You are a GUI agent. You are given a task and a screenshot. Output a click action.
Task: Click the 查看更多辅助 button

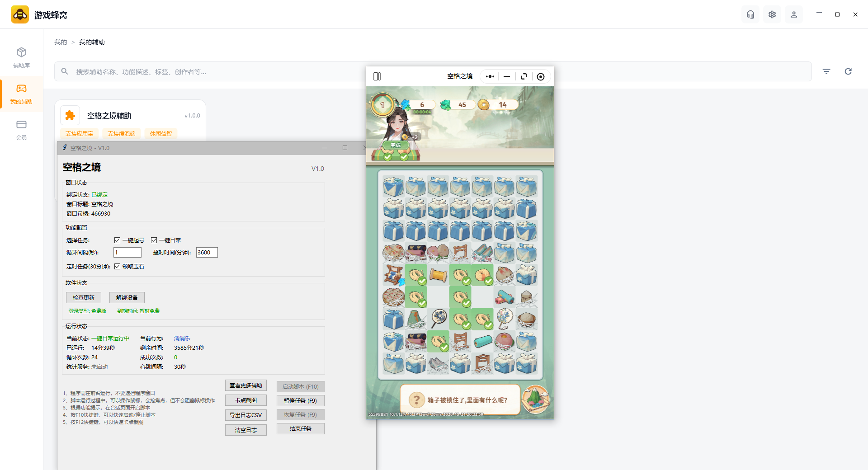pos(246,385)
